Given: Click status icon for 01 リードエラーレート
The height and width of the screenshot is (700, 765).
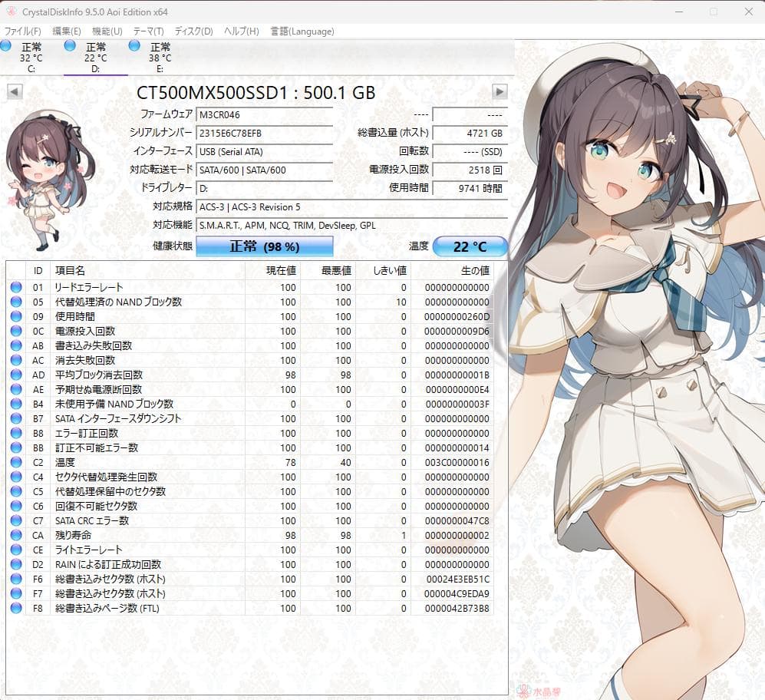Looking at the screenshot, I should pyautogui.click(x=16, y=287).
